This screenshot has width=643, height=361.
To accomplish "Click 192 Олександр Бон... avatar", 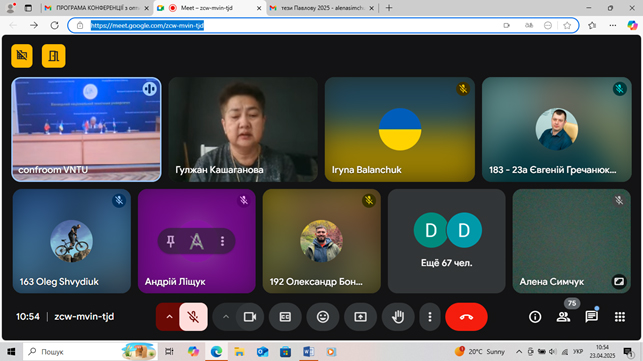I will coord(321,241).
